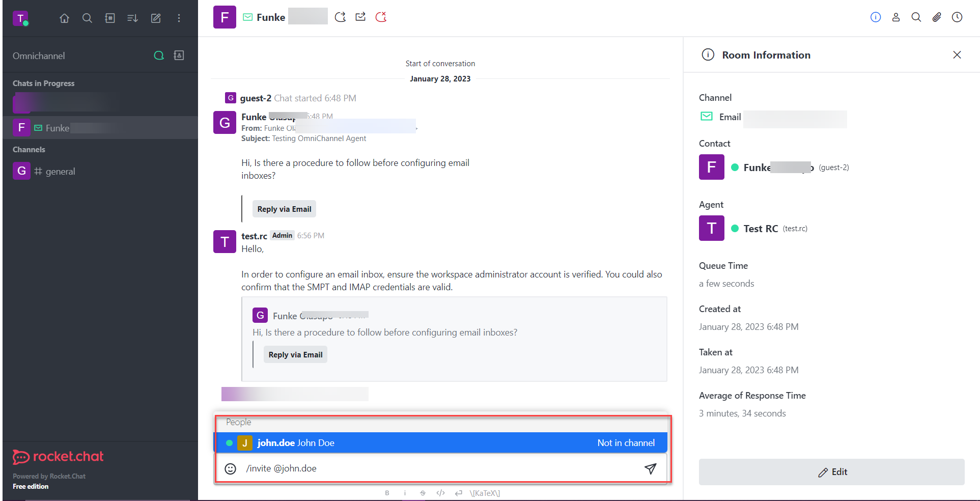Open the Directory icon in sidebar

(x=110, y=18)
